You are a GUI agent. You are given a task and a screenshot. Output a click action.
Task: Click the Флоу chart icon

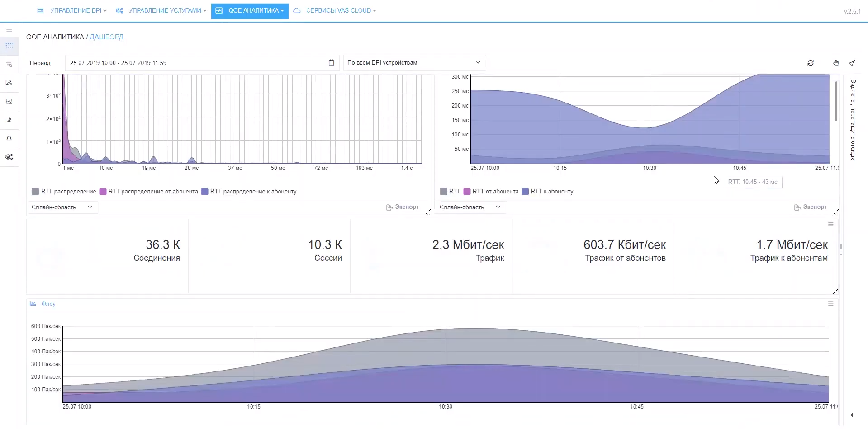[33, 304]
